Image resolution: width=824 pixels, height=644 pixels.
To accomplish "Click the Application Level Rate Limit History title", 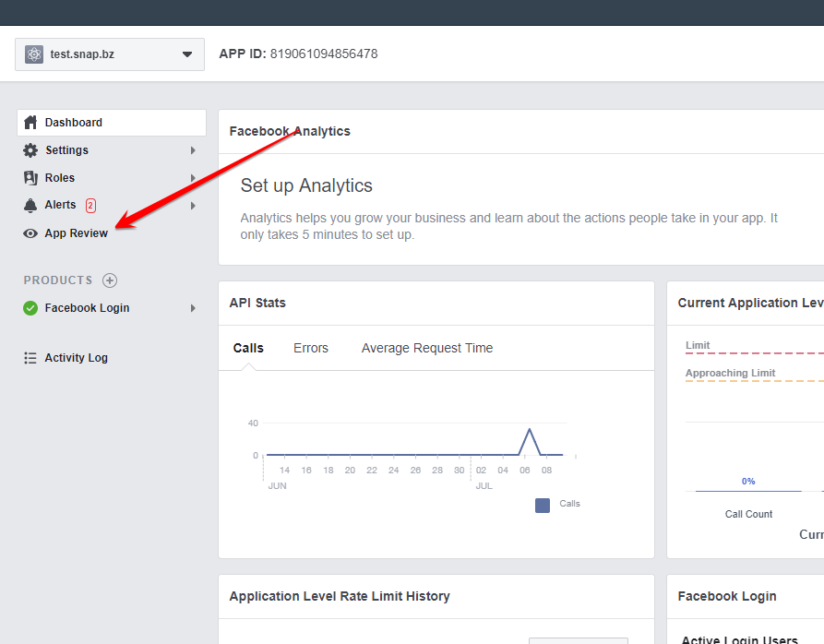I will pos(340,596).
